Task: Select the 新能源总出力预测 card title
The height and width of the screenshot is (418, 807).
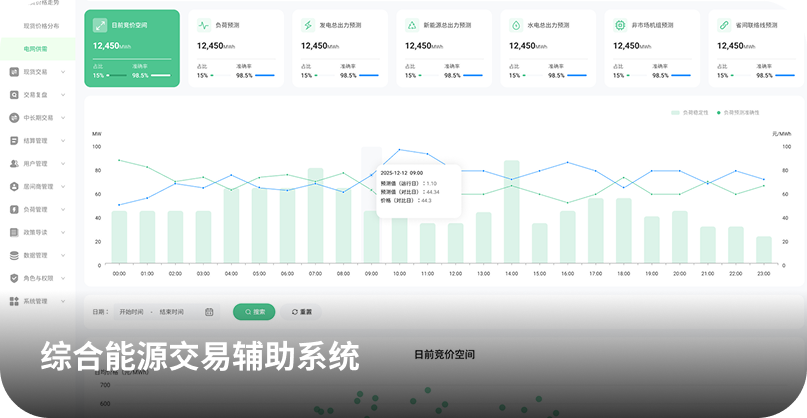Action: click(x=447, y=25)
